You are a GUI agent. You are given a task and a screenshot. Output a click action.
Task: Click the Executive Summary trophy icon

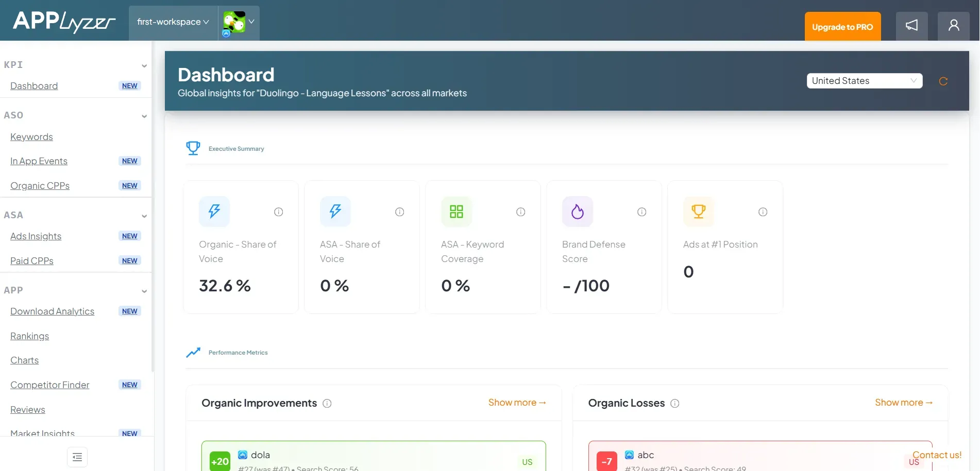pos(193,148)
